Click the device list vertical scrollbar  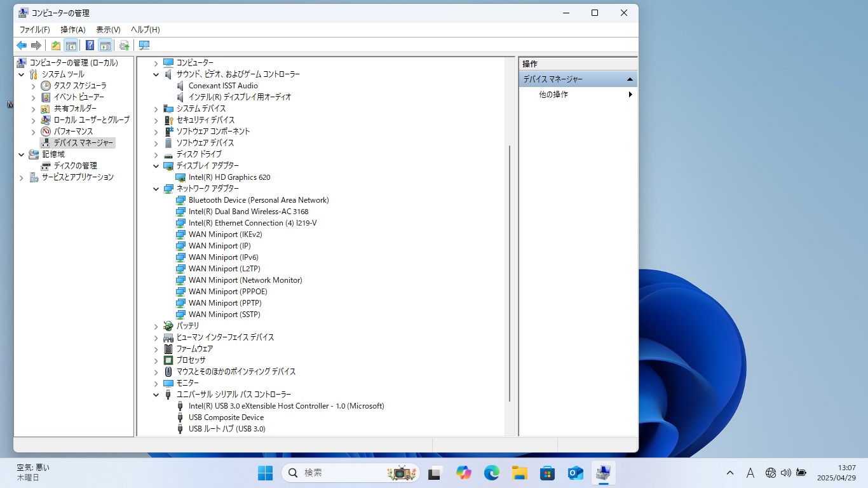point(510,273)
